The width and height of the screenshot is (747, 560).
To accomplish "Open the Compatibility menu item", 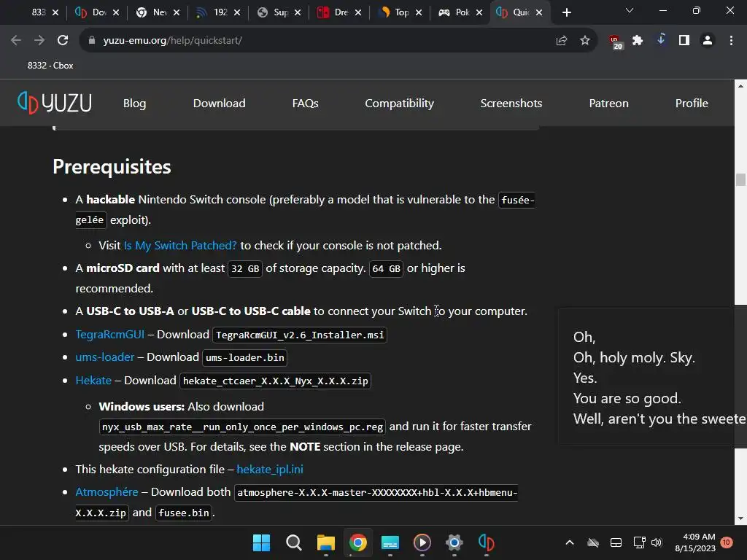I will click(399, 104).
